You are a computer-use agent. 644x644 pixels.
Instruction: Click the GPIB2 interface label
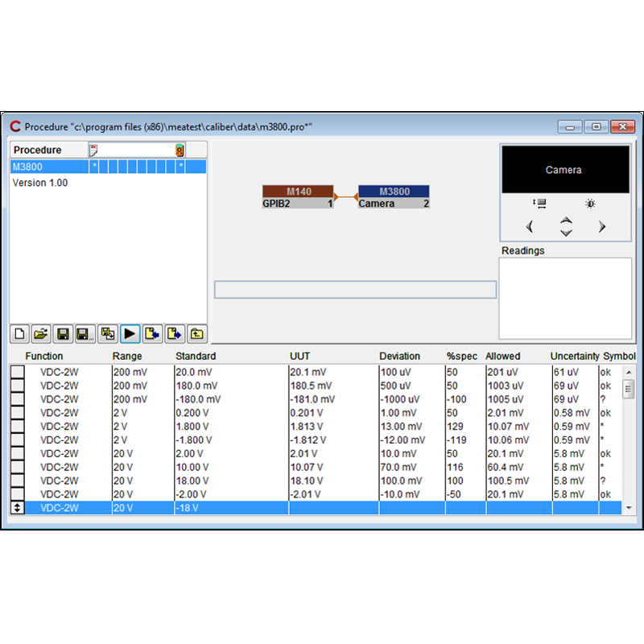[276, 204]
